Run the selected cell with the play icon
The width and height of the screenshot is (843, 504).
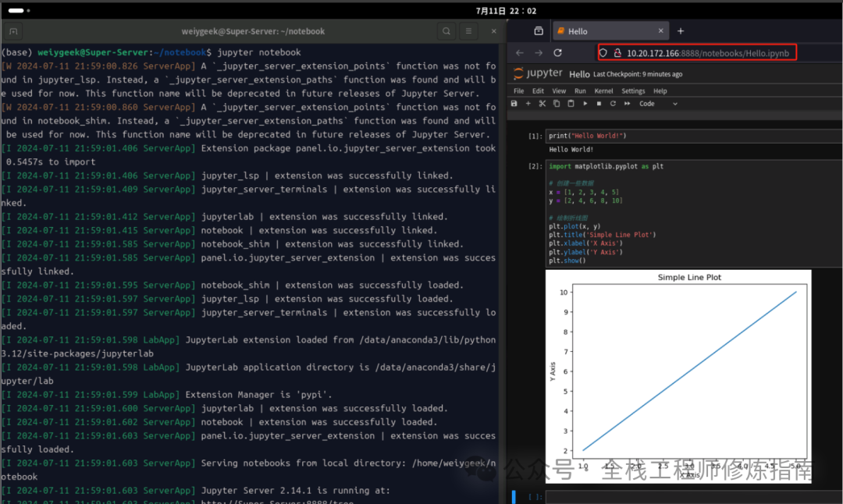click(x=585, y=104)
